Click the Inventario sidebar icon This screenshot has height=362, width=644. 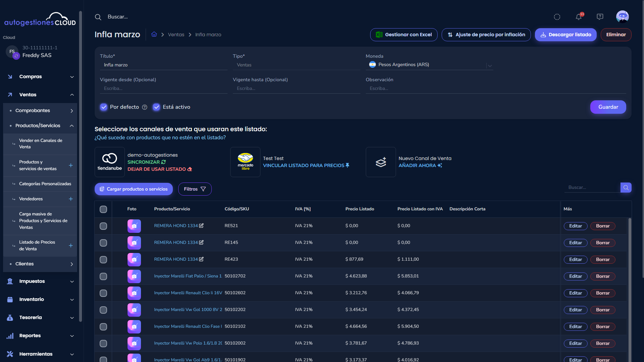click(x=10, y=299)
